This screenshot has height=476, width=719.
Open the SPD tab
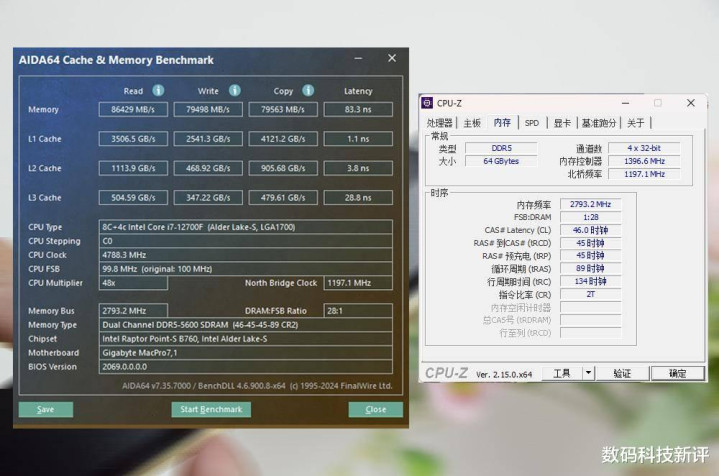(532, 123)
